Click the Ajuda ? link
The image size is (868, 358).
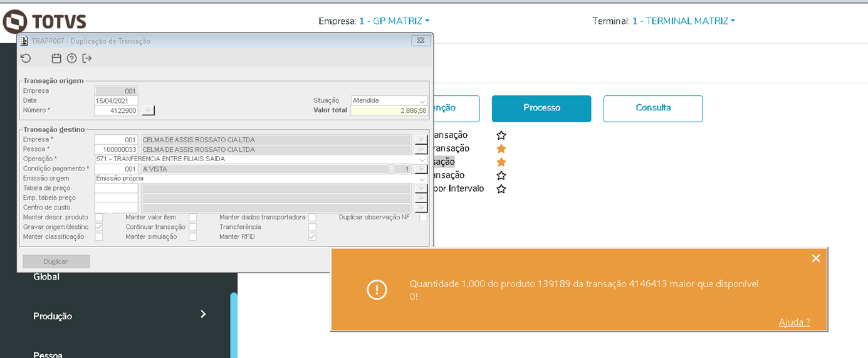(794, 322)
